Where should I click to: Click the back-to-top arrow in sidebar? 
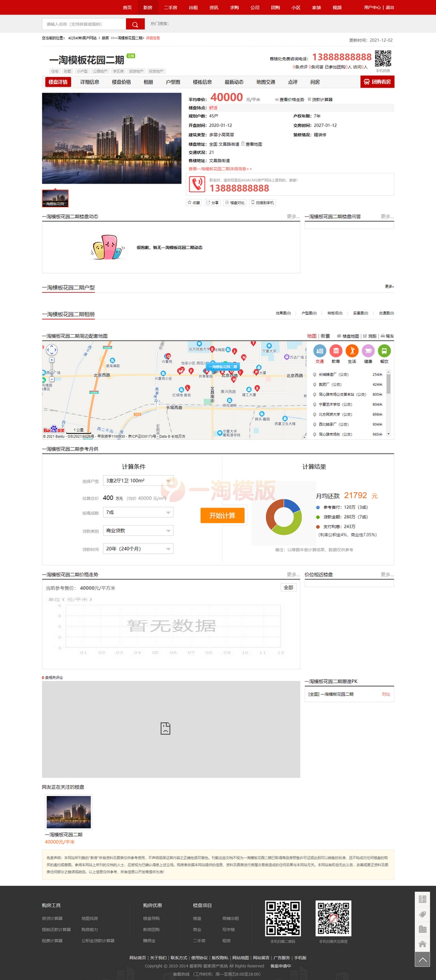(x=422, y=960)
